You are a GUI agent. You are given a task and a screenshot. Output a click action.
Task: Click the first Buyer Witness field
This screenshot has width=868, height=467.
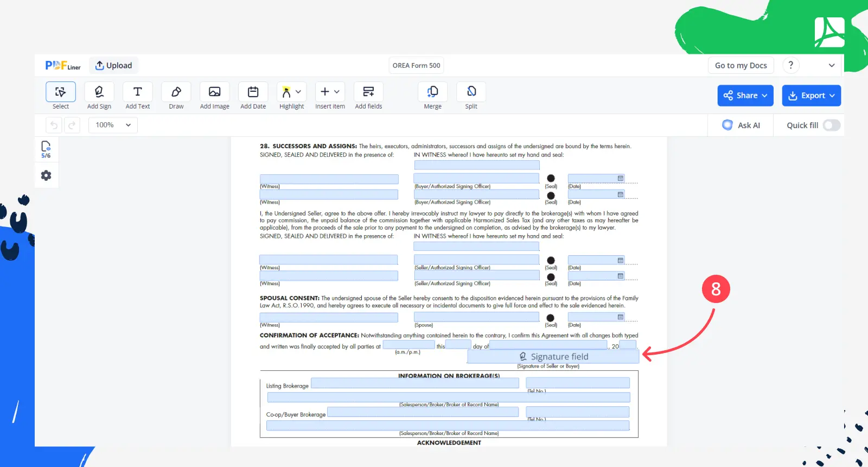click(329, 179)
